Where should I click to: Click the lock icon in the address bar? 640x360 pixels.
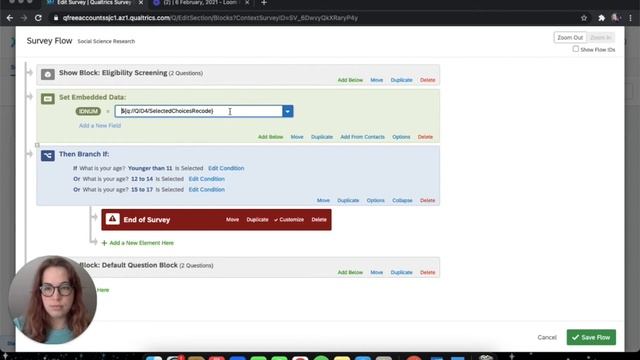pyautogui.click(x=56, y=18)
